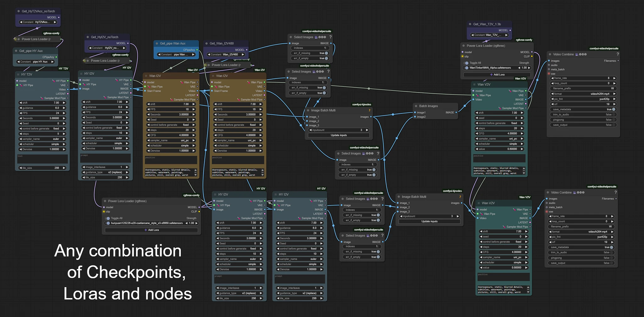The image size is (644, 317).
Task: Click the people icon in upper Video Combine title
Action: (x=577, y=54)
